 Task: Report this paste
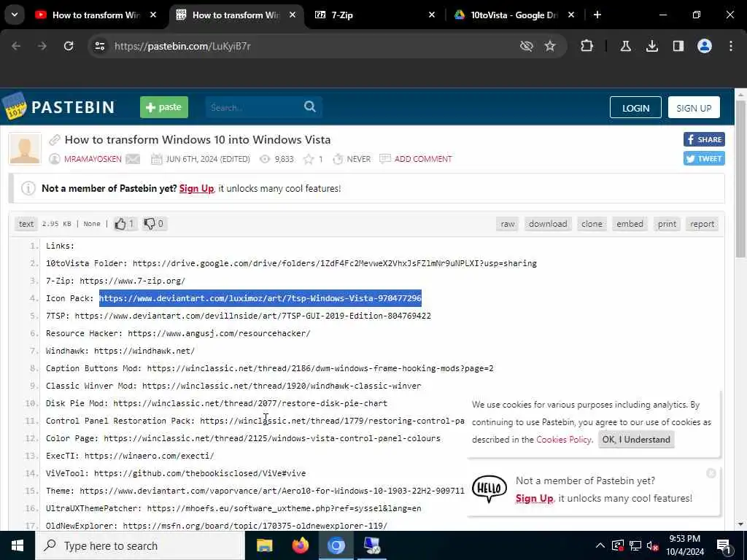(x=703, y=224)
